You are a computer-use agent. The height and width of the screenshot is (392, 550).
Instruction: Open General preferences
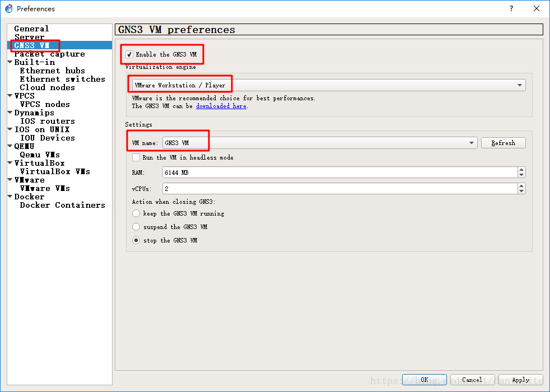pos(31,29)
